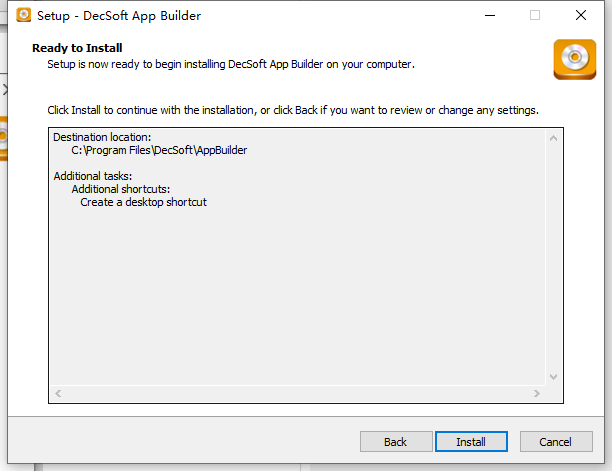The image size is (612, 471).
Task: Click the large orange disc installer icon
Action: click(575, 59)
